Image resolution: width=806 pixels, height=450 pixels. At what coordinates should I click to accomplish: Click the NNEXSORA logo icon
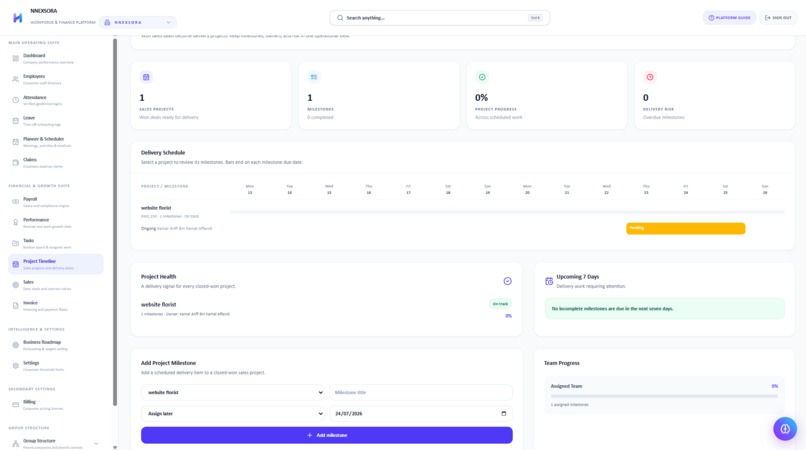click(17, 17)
